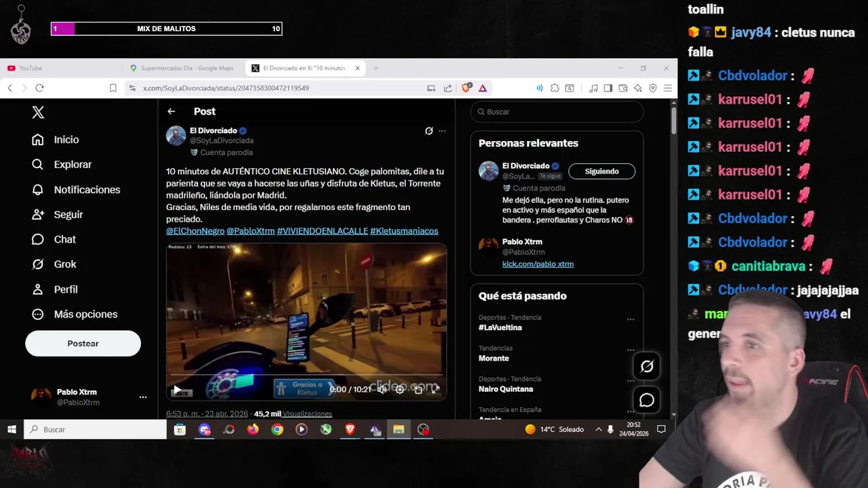Open the browser hamburger menu
The width and height of the screenshot is (868, 488).
pyautogui.click(x=668, y=88)
